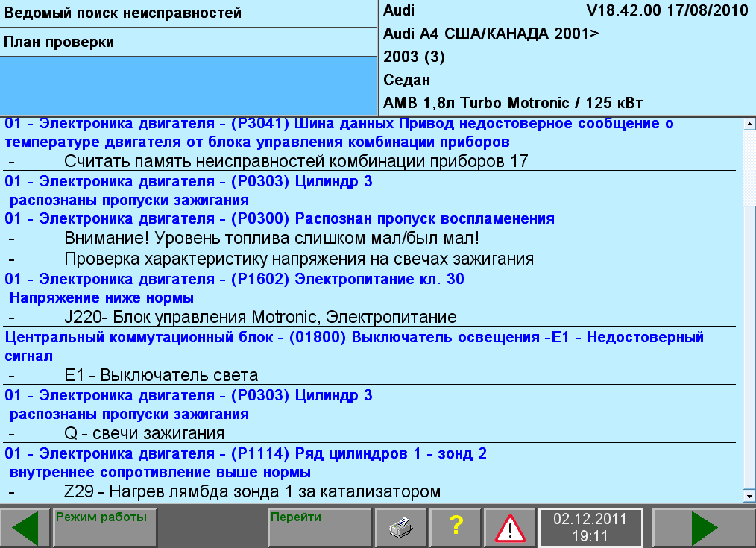Open the Перейти menu
The width and height of the screenshot is (756, 548).
coord(320,528)
